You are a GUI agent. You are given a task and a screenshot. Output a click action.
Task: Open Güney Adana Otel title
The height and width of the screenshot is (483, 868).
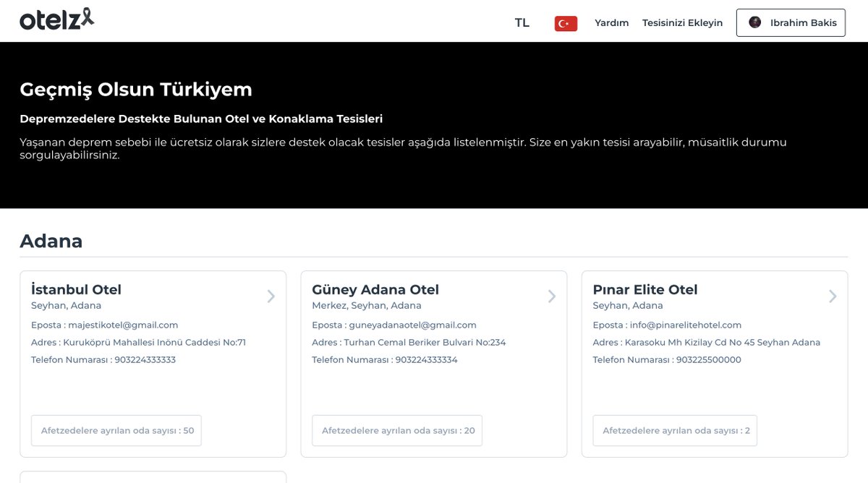point(375,289)
